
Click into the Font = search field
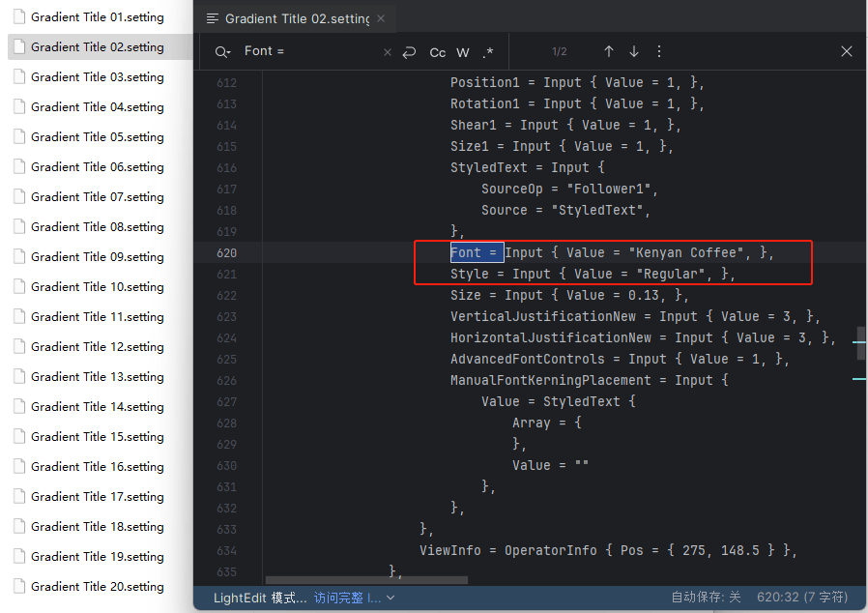pyautogui.click(x=309, y=51)
